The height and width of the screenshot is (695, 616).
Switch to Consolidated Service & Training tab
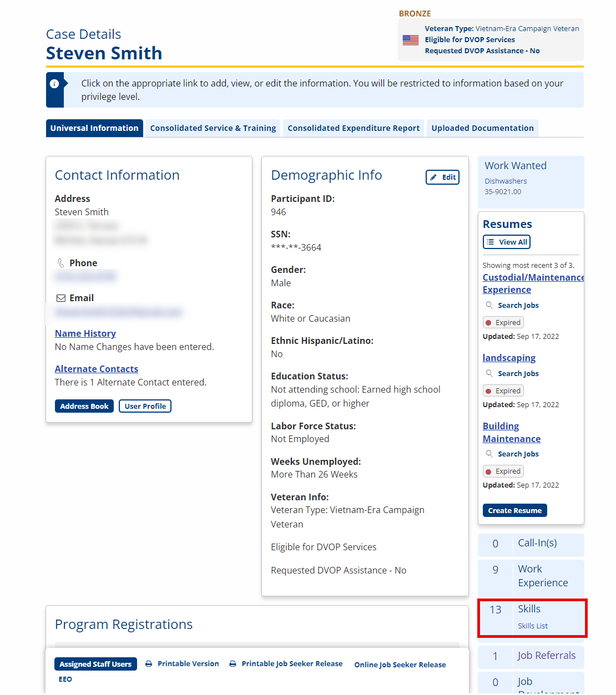click(213, 128)
